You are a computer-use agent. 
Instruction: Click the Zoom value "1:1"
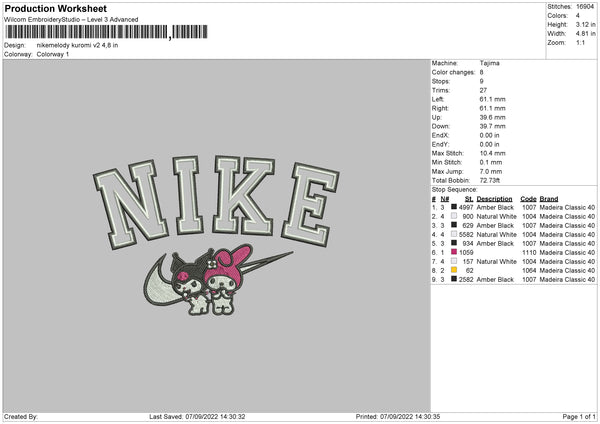(x=580, y=42)
